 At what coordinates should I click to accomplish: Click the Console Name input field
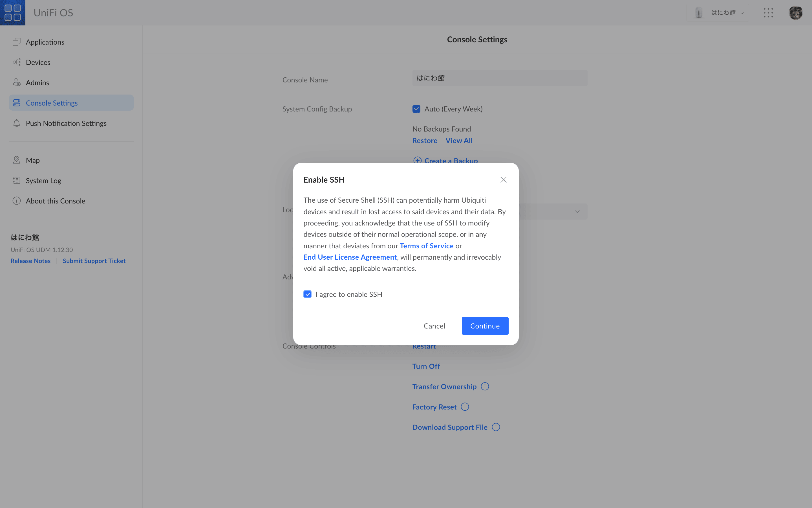(500, 78)
